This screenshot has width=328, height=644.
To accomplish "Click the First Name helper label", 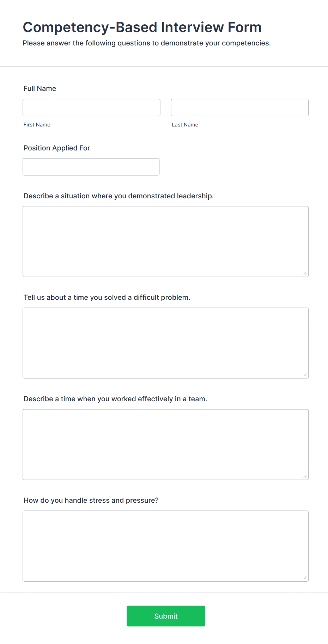I will coord(37,124).
